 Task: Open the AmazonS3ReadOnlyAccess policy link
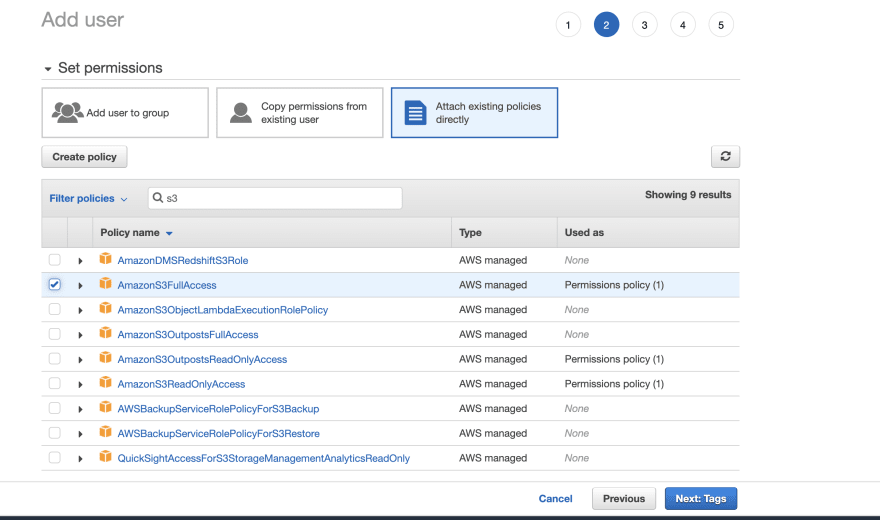181,384
